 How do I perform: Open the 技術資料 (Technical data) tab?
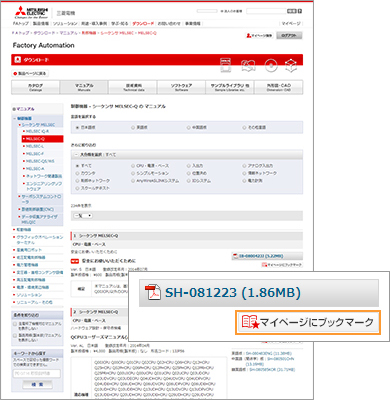(133, 87)
